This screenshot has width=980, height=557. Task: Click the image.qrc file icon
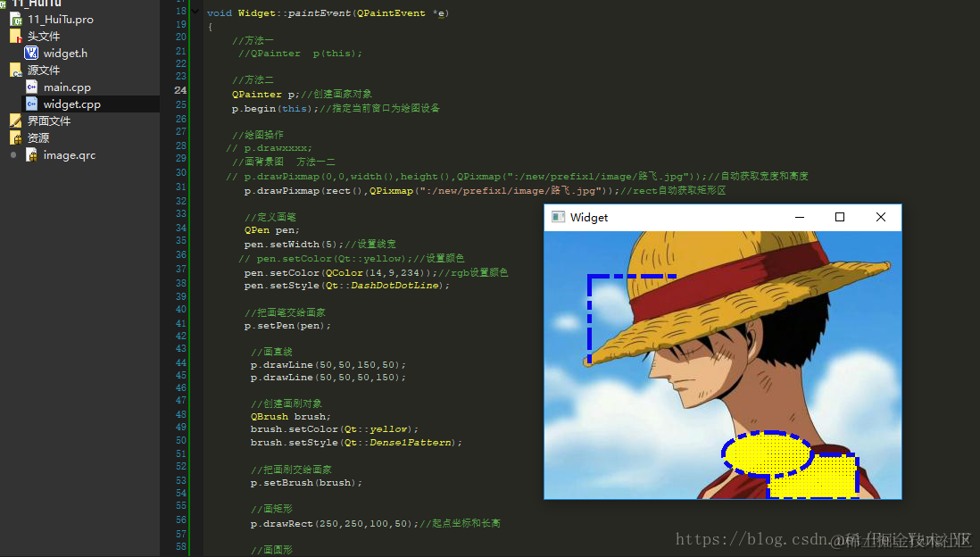click(x=31, y=154)
